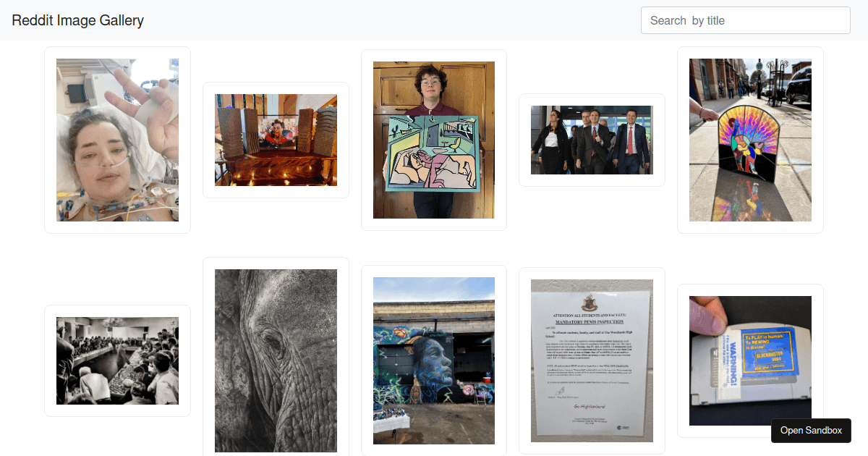Select the Blockbuster N64 cartridge photo
Screen dimensions: 868x456
(750, 360)
